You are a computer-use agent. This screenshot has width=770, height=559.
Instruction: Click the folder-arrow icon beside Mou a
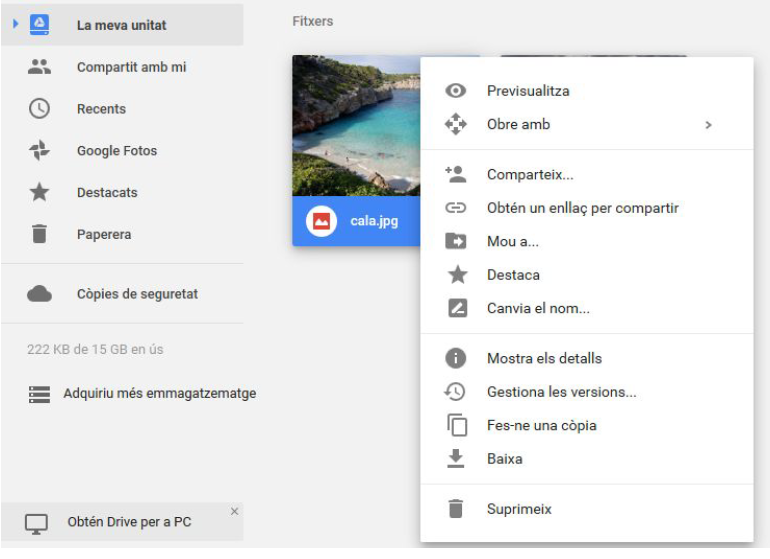456,241
